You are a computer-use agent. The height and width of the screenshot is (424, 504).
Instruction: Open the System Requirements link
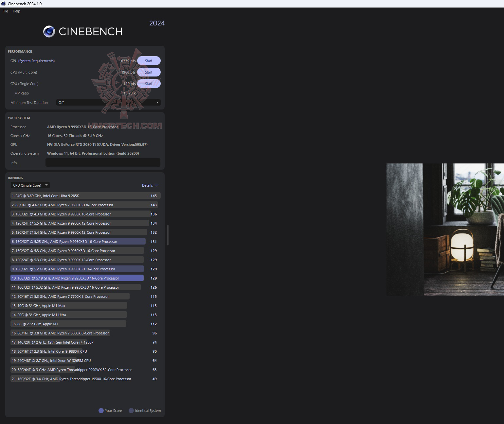coord(36,61)
